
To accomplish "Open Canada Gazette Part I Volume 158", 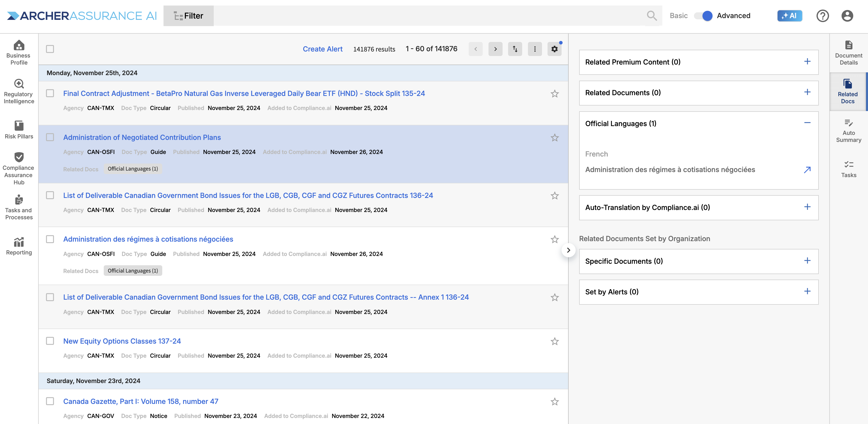I will point(141,401).
